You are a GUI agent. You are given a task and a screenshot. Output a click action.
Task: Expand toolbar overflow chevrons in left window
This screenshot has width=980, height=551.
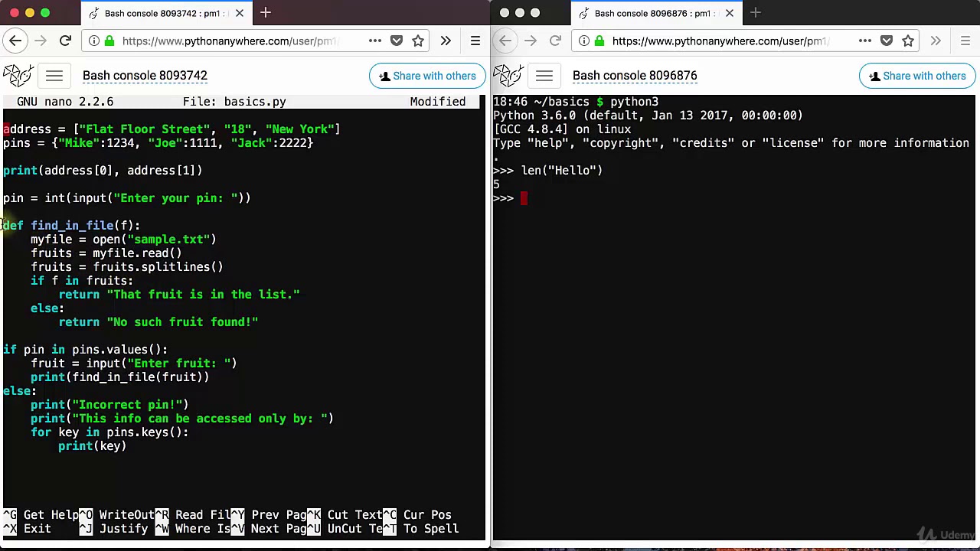tap(446, 41)
